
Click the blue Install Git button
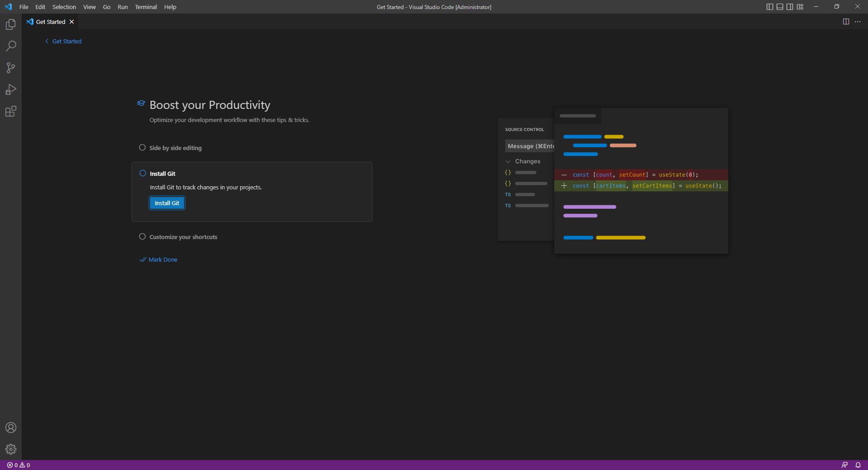tap(167, 203)
